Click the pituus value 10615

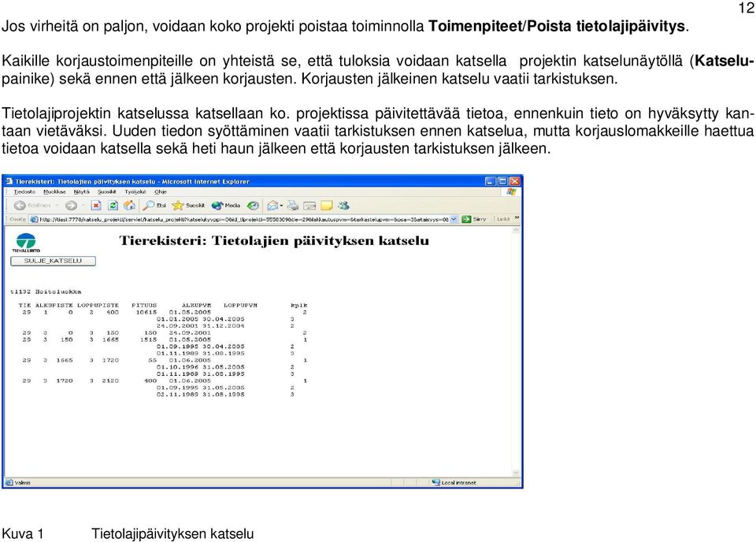click(x=146, y=312)
